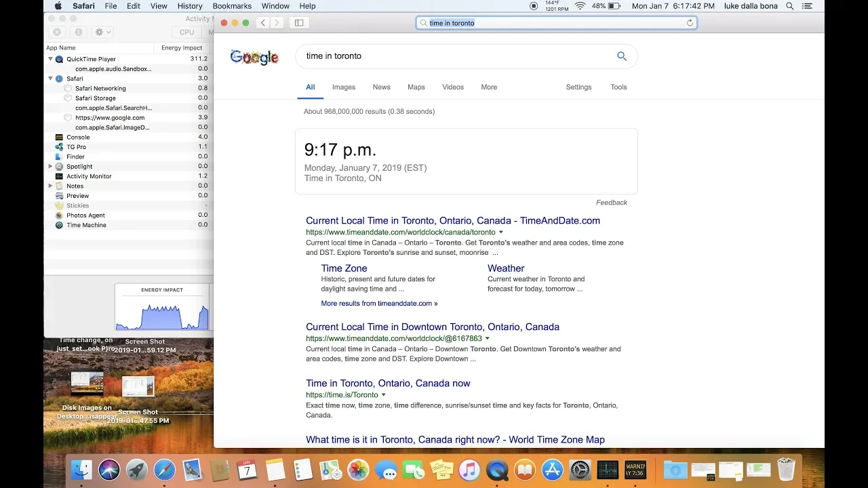Select the CPU tab in Activity Monitor
Screen dimensions: 868x488
point(187,32)
